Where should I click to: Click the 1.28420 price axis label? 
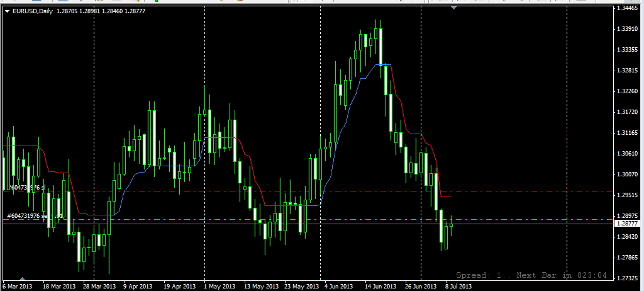click(628, 237)
